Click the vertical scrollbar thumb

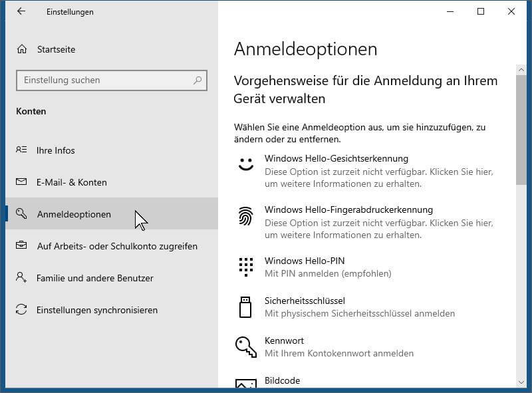(521, 130)
